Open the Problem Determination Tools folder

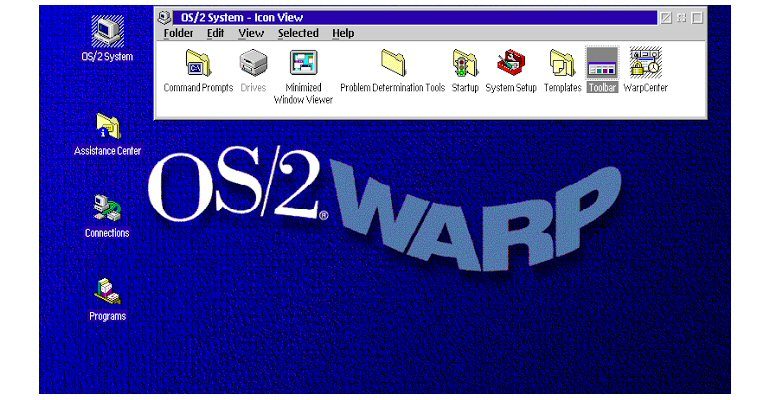(x=392, y=64)
